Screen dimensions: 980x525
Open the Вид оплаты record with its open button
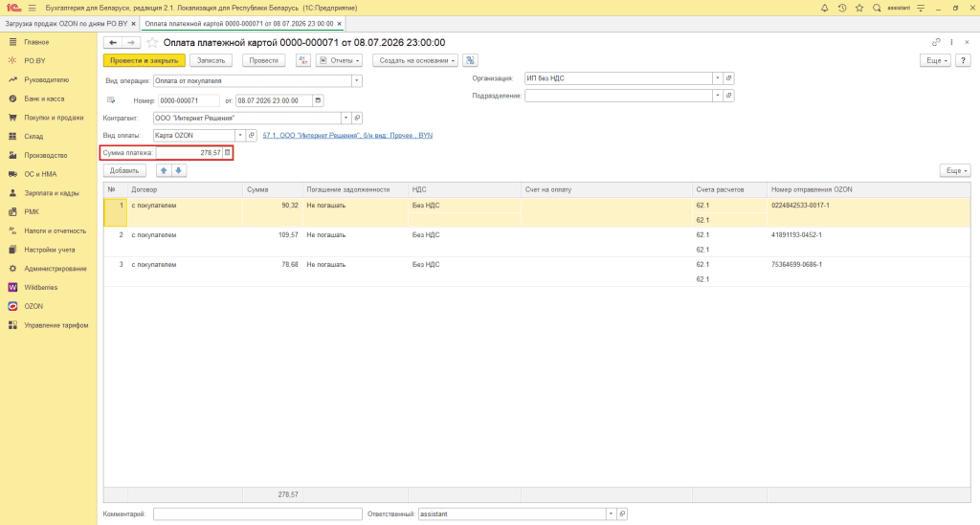pyautogui.click(x=252, y=136)
